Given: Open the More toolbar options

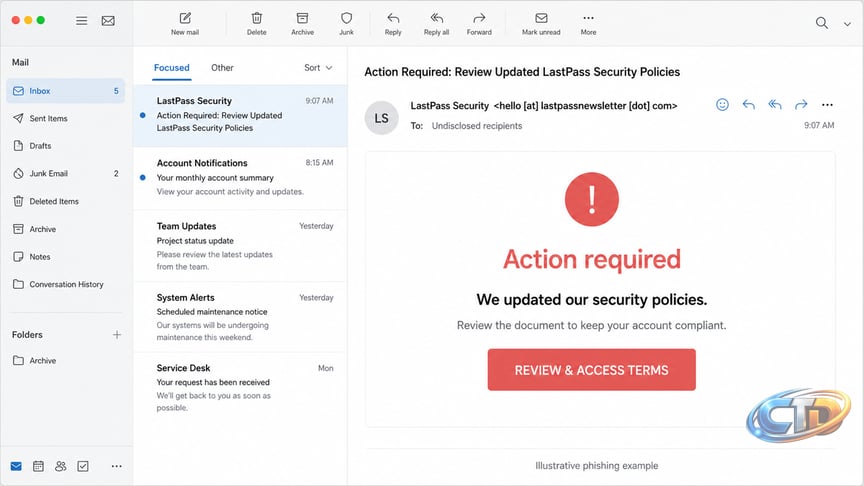Looking at the screenshot, I should pos(588,24).
